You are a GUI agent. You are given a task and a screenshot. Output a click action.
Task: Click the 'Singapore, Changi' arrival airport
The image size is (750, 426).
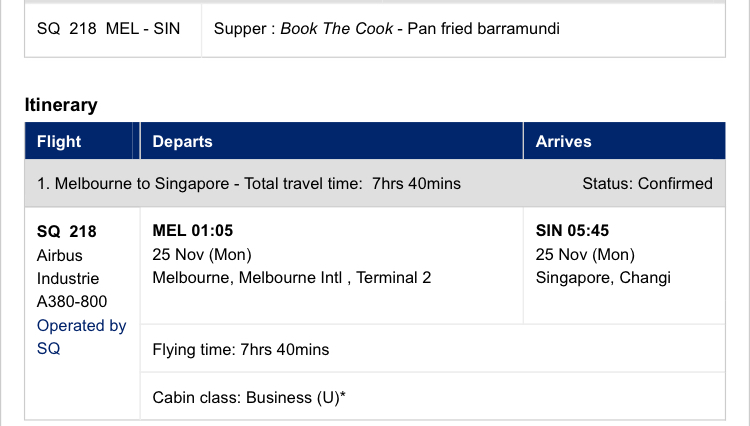603,278
